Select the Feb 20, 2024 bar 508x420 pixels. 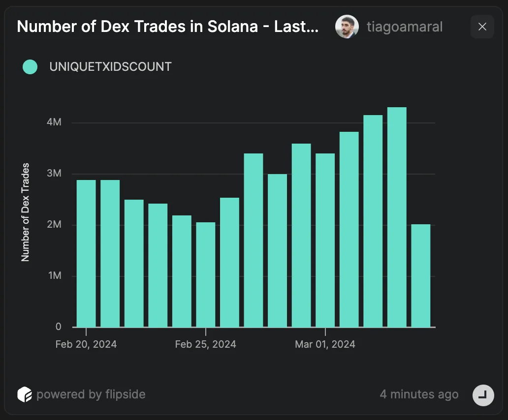pos(86,254)
